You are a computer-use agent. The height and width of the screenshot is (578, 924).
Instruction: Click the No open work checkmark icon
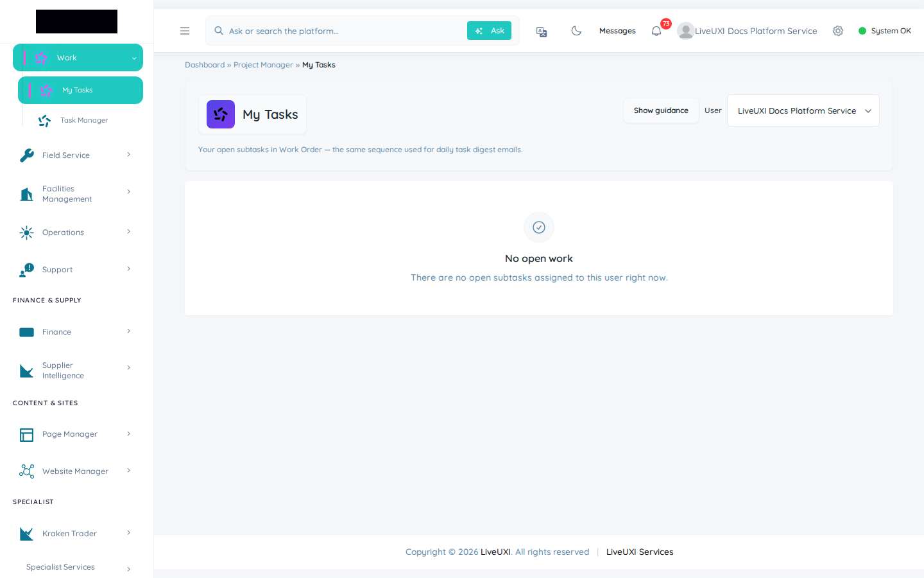(x=539, y=227)
